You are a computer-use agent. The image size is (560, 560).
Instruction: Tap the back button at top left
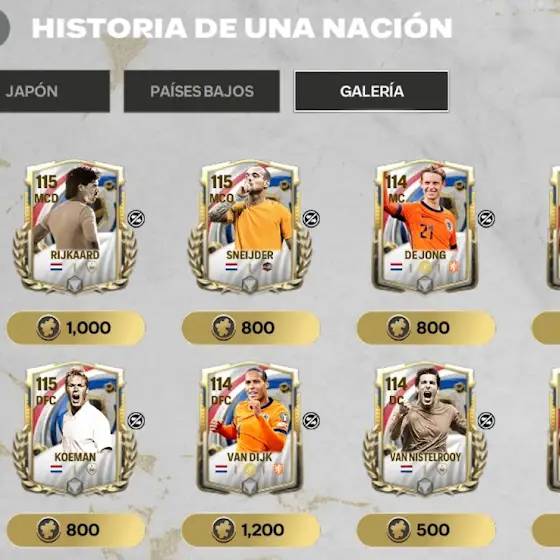tap(3, 28)
